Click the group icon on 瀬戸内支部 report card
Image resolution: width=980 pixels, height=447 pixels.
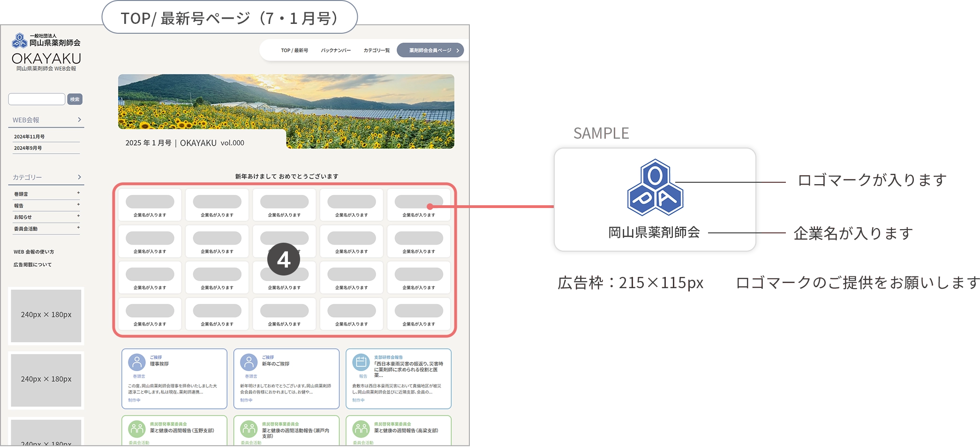pyautogui.click(x=249, y=429)
